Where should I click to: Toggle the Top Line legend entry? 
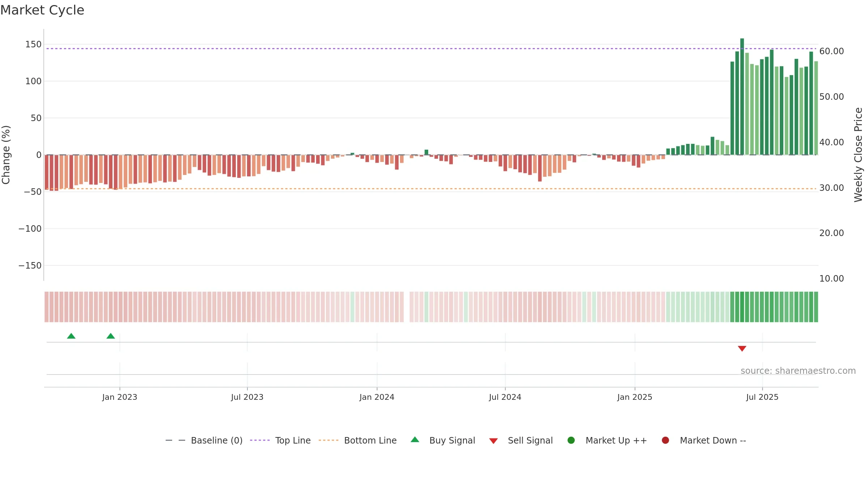click(x=280, y=440)
